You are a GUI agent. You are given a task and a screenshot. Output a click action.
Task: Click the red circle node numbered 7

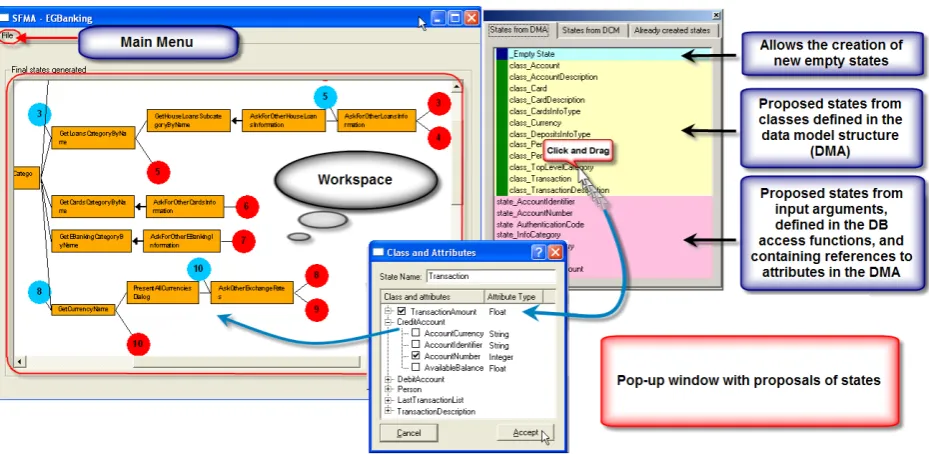244,241
